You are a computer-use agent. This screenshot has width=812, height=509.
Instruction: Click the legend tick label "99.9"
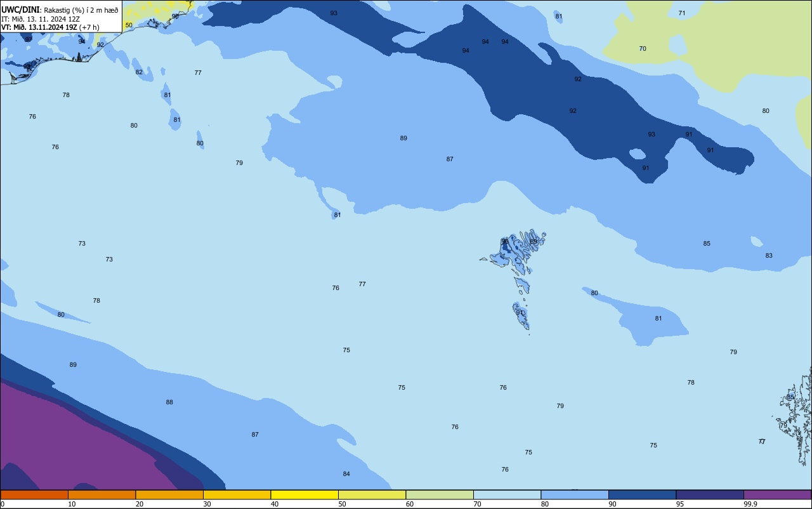click(x=751, y=504)
